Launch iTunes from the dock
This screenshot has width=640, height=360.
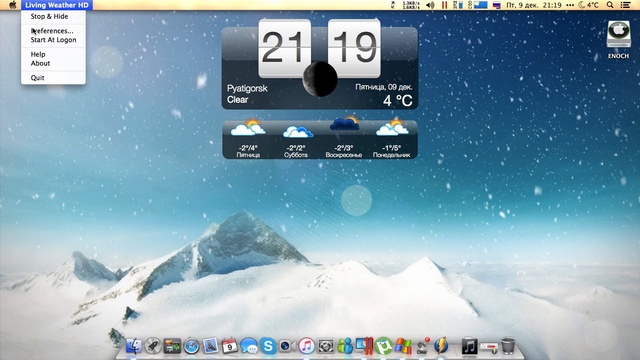307,346
